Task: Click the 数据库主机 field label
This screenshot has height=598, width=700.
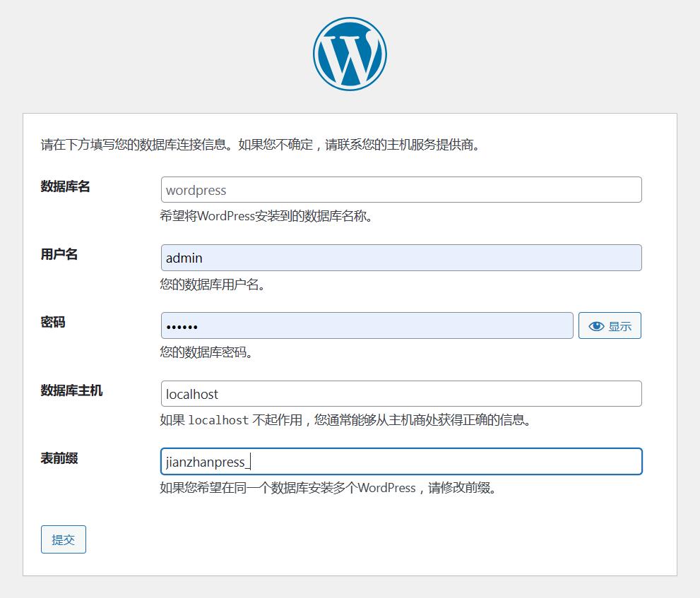Action: point(71,390)
